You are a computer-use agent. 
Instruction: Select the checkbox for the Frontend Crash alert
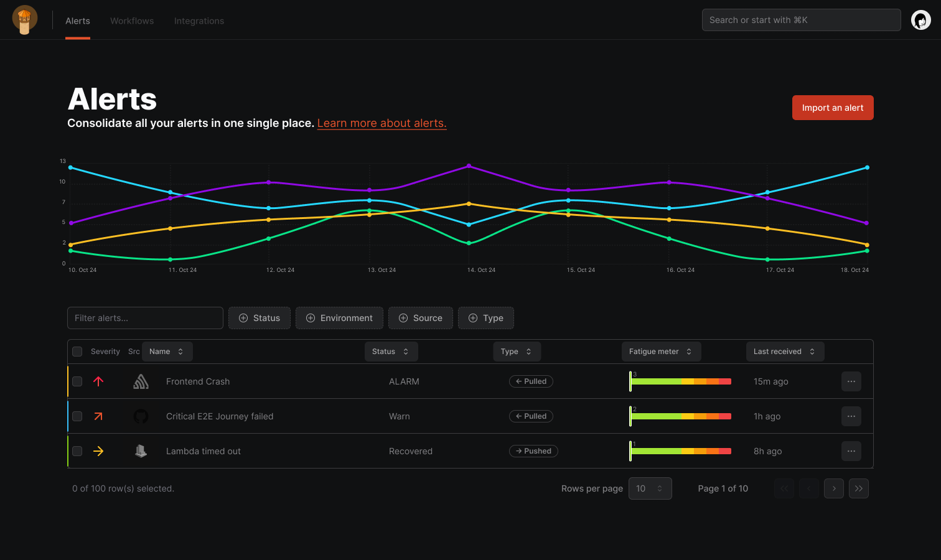point(77,381)
